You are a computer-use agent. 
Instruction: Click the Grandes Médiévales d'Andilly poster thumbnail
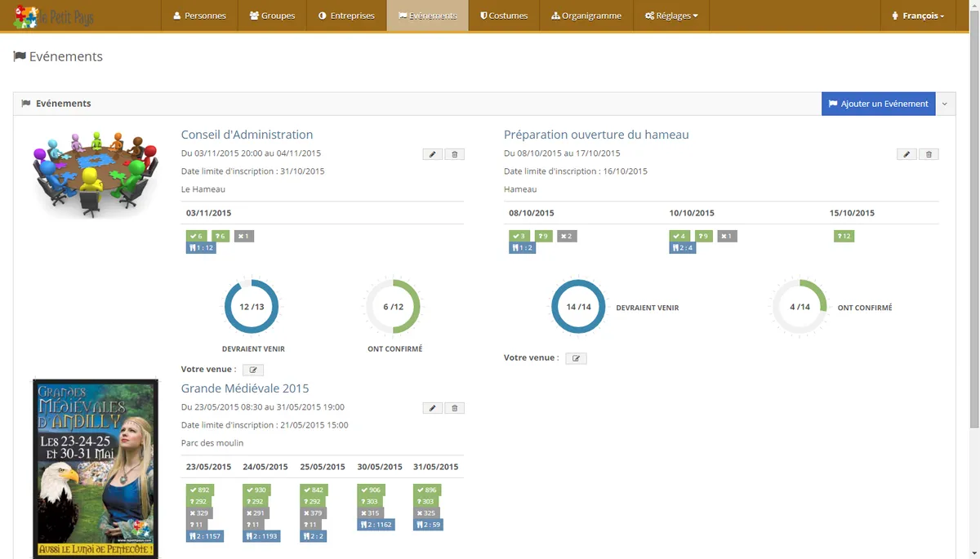point(96,468)
